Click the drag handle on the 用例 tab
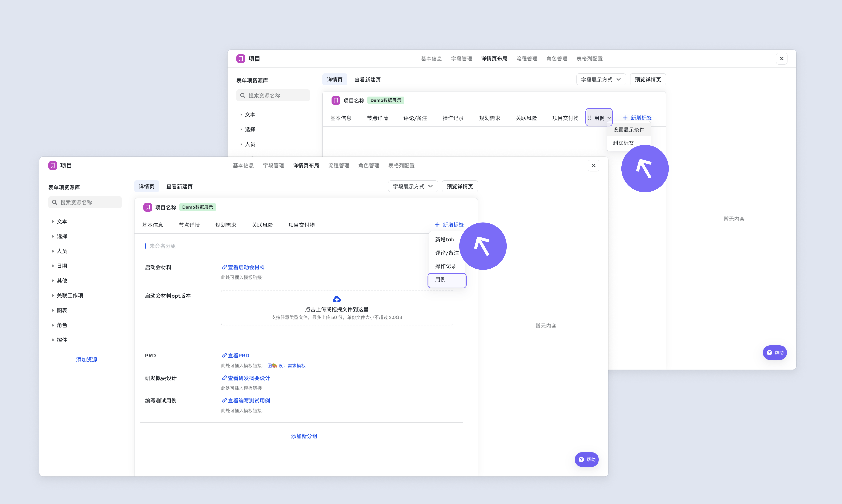842x504 pixels. 590,118
